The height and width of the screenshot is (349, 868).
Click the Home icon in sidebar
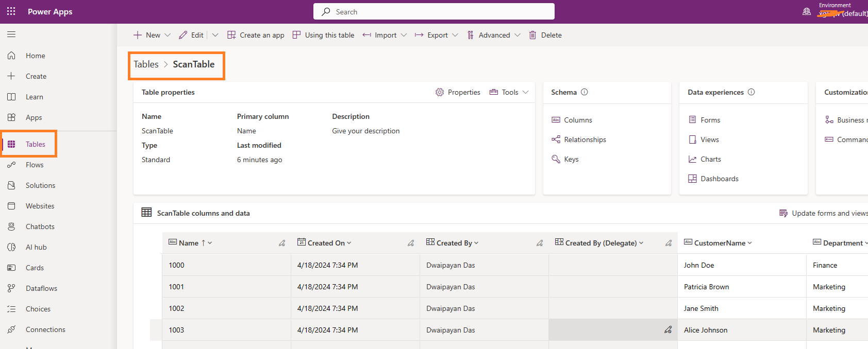(11, 56)
